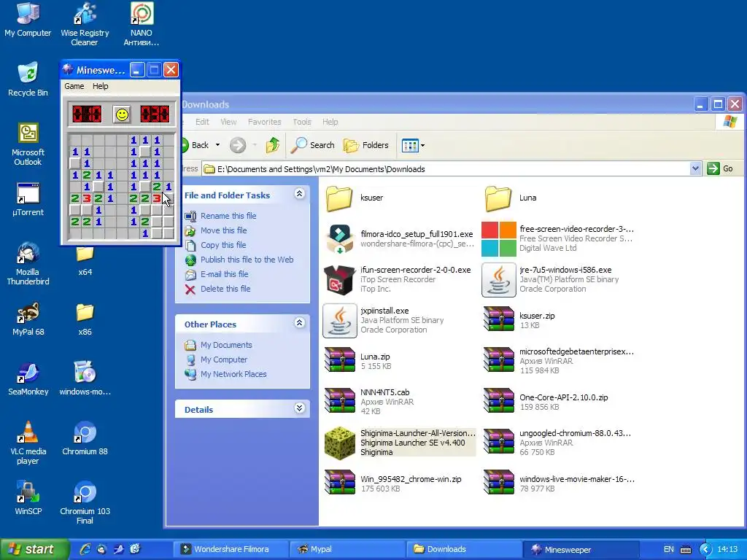Open the Tools menu in Downloads window
Screen dimensions: 747x560
[301, 122]
